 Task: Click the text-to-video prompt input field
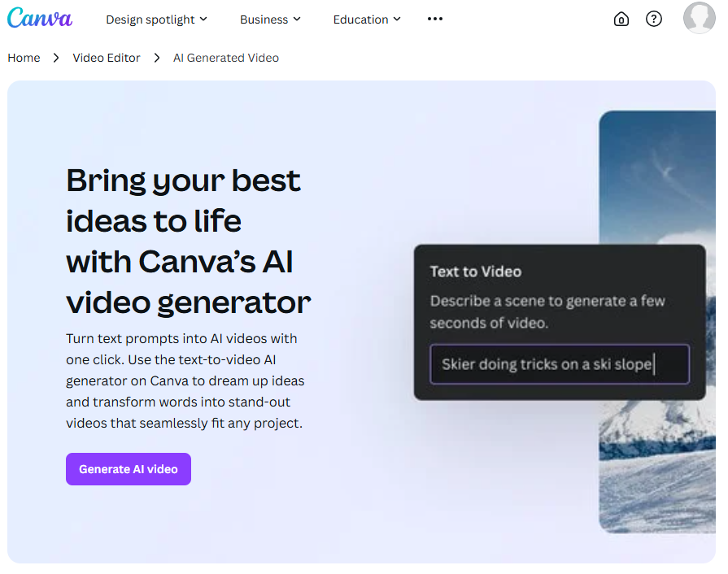[x=560, y=364]
